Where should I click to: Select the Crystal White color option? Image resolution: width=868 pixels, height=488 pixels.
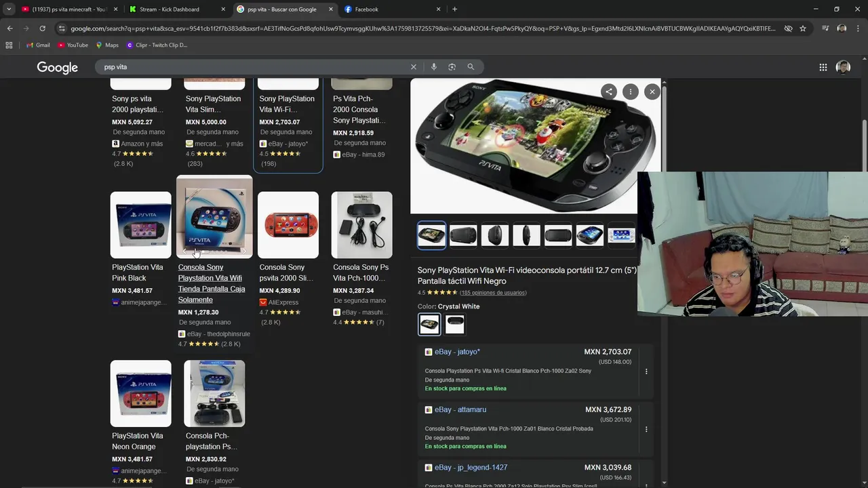pyautogui.click(x=429, y=324)
